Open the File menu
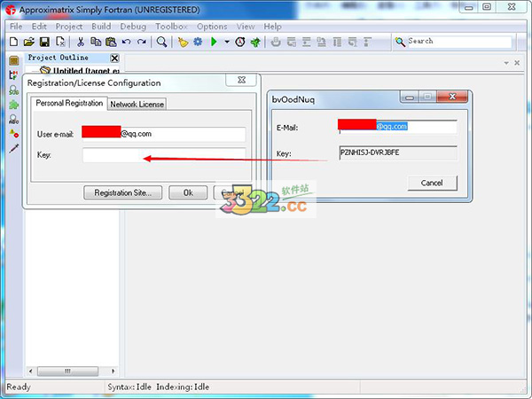This screenshot has height=399, width=532. click(16, 27)
